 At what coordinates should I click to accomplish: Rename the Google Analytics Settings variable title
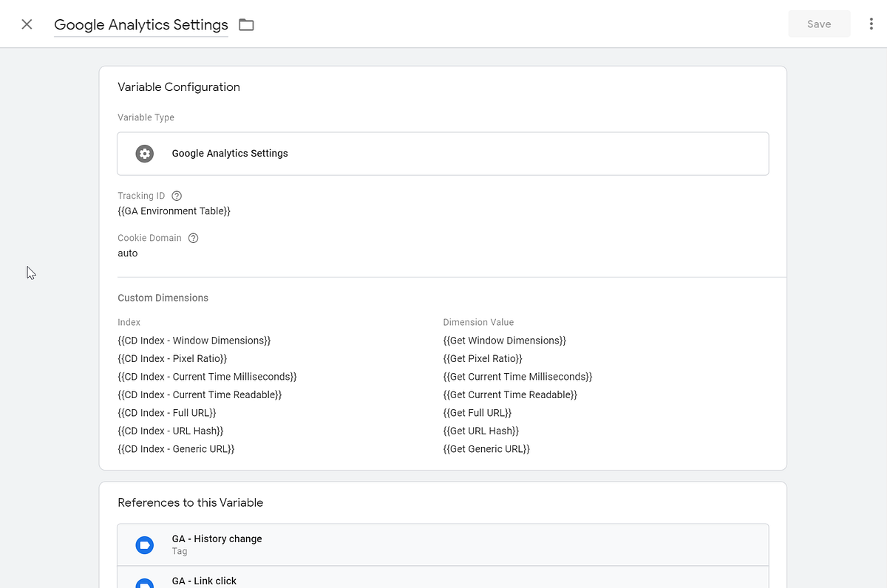140,24
